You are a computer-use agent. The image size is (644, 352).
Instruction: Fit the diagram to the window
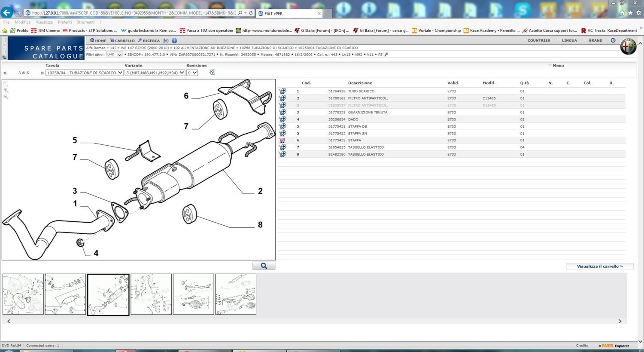(x=6, y=84)
